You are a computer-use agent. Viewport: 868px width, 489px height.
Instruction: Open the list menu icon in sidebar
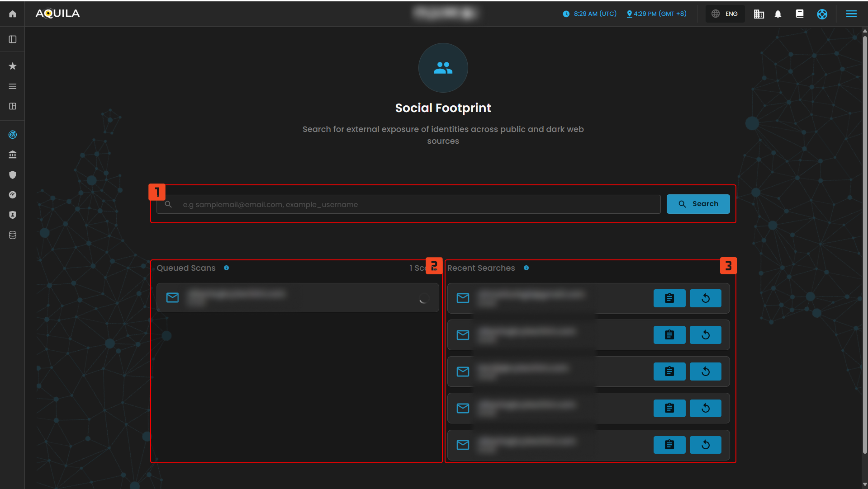click(x=13, y=86)
